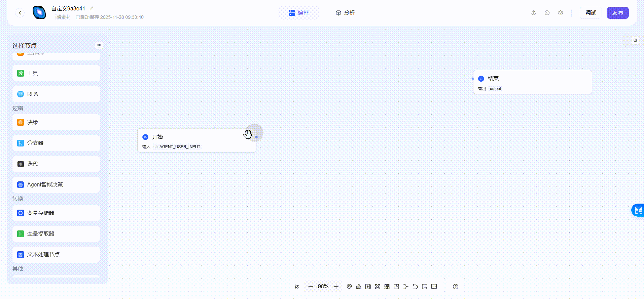
Task: Click the undo arrow in canvas toolbar
Action: [415, 287]
